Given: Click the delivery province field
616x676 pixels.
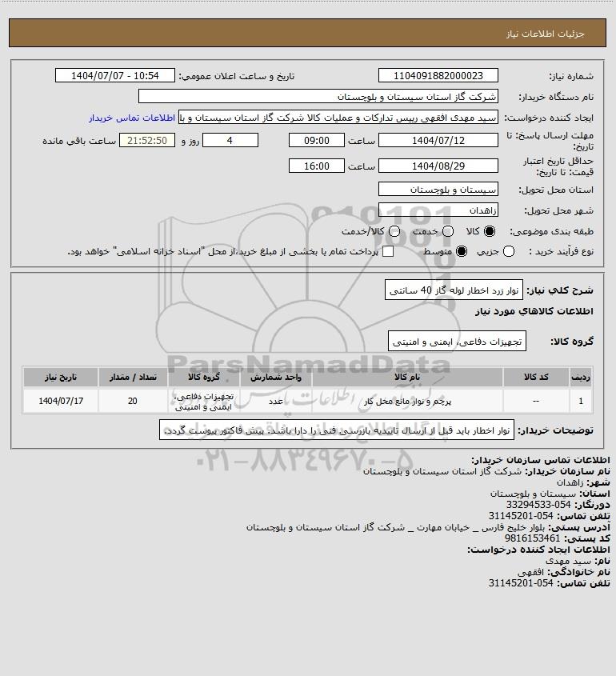Looking at the screenshot, I should coord(438,190).
